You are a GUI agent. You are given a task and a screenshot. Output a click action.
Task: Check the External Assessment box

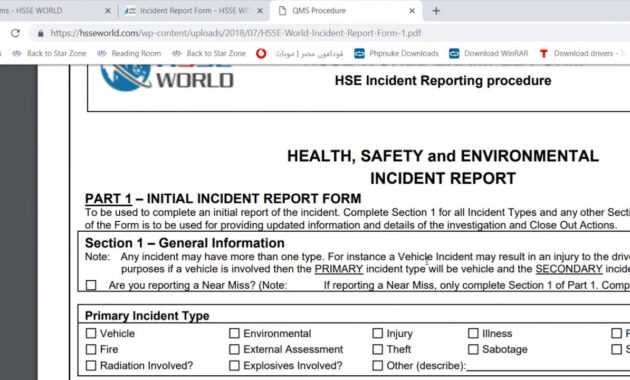coord(234,349)
